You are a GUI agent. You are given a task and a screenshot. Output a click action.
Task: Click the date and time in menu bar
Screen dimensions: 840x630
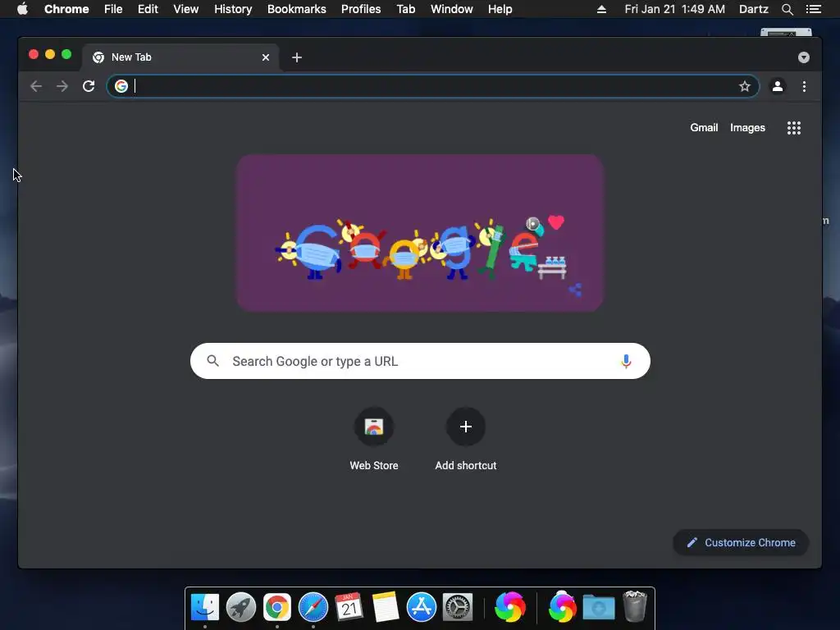pyautogui.click(x=674, y=9)
